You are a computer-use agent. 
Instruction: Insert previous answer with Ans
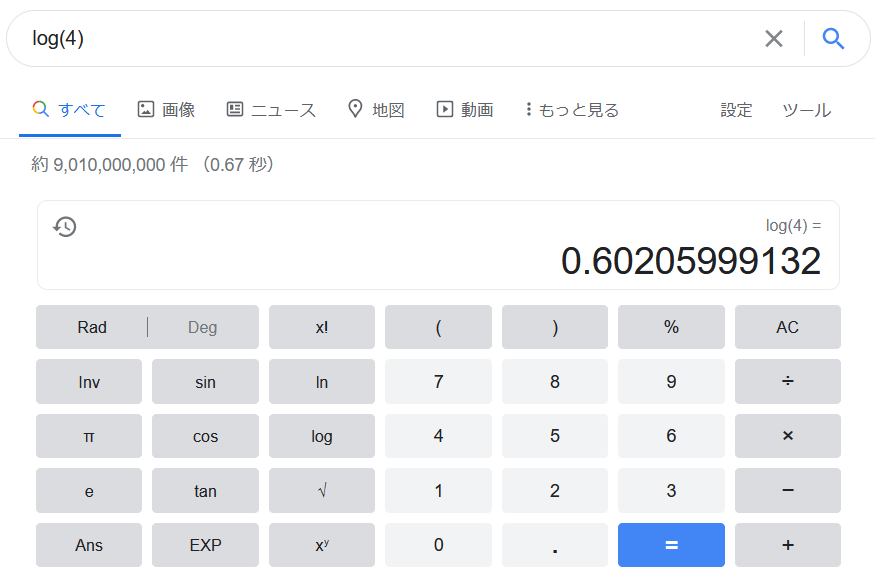point(89,545)
